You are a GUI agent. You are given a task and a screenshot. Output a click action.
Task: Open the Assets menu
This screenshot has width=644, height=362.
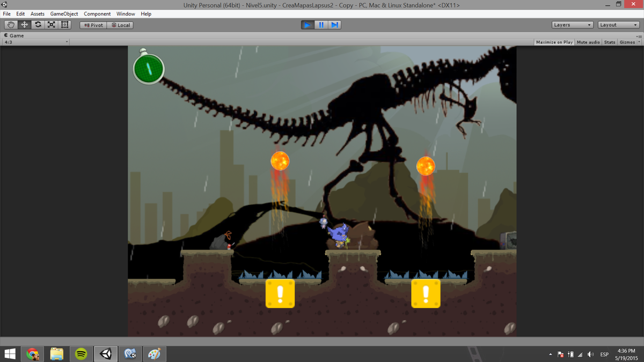pos(38,13)
